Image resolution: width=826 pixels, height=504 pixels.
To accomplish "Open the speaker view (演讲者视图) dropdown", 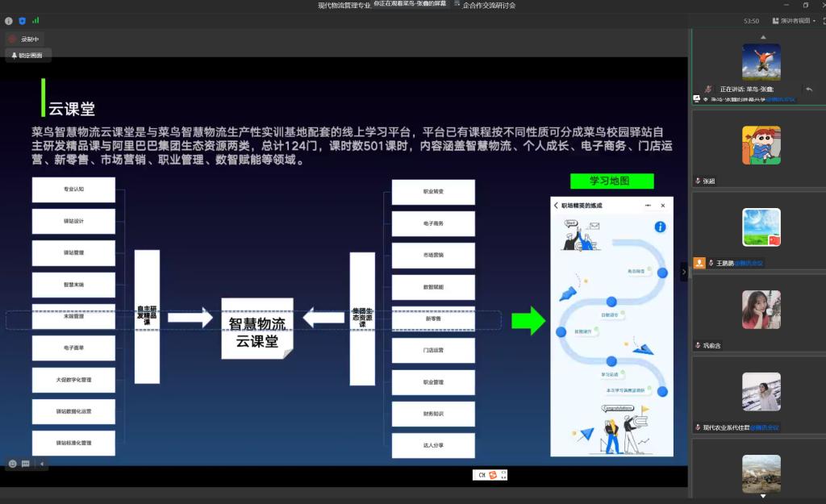I will pos(791,21).
